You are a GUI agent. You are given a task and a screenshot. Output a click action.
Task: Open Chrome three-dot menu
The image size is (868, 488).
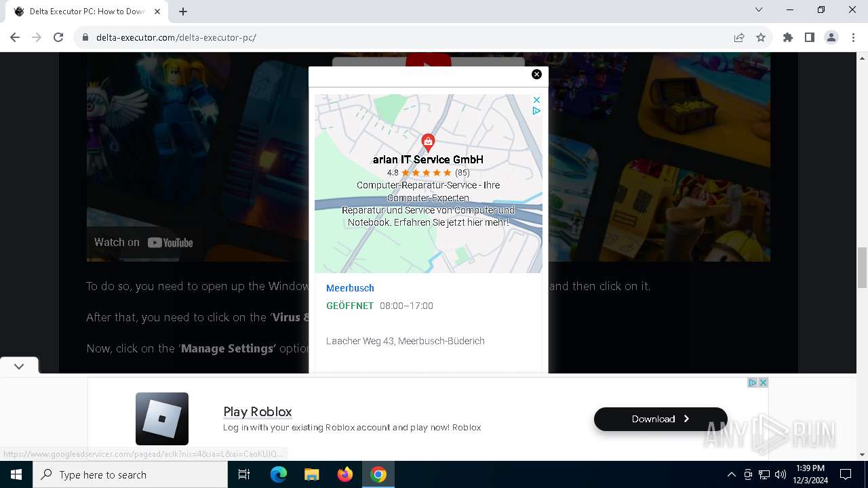click(853, 37)
